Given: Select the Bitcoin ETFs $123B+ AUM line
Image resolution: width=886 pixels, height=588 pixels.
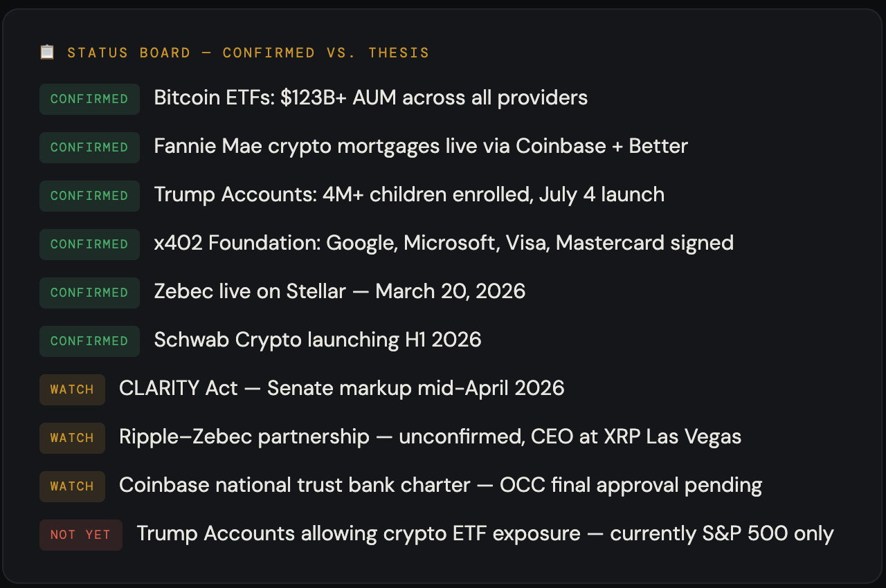Looking at the screenshot, I should click(x=370, y=98).
